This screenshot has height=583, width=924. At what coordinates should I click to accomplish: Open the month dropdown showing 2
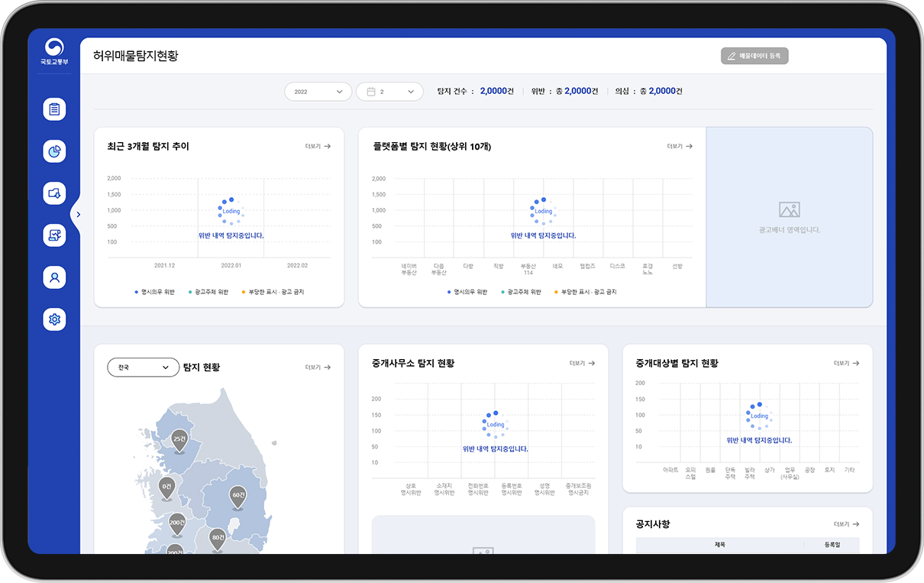(x=389, y=92)
